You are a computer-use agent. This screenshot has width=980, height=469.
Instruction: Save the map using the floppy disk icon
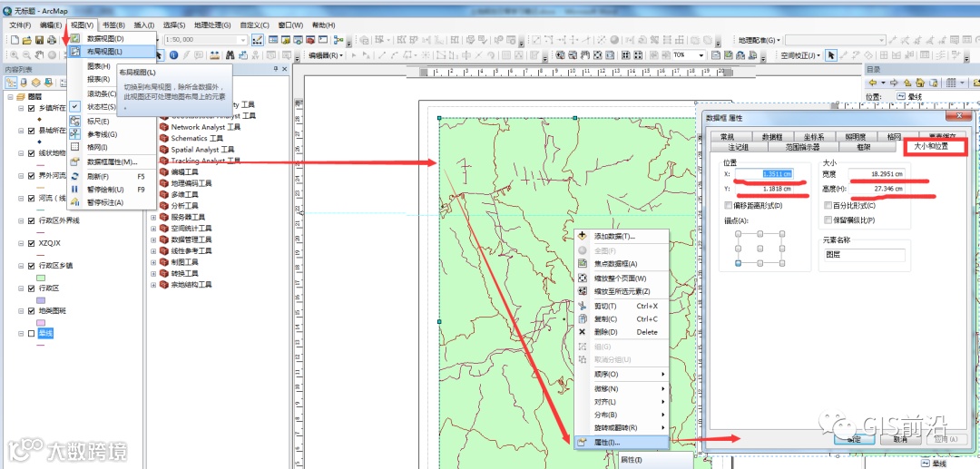(39, 40)
